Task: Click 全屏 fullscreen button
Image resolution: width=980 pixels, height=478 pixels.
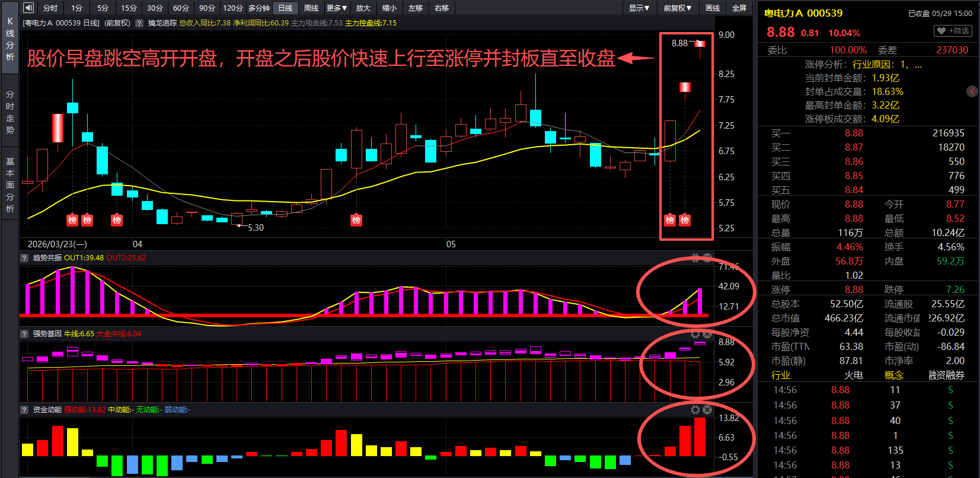Action: pos(739,8)
